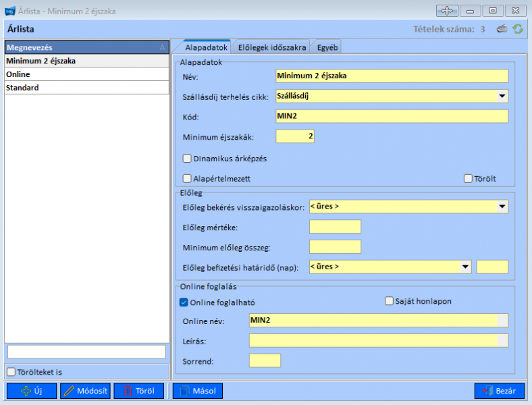Enable the Alapértelmezett checkbox
This screenshot has height=405, width=532.
pos(187,178)
